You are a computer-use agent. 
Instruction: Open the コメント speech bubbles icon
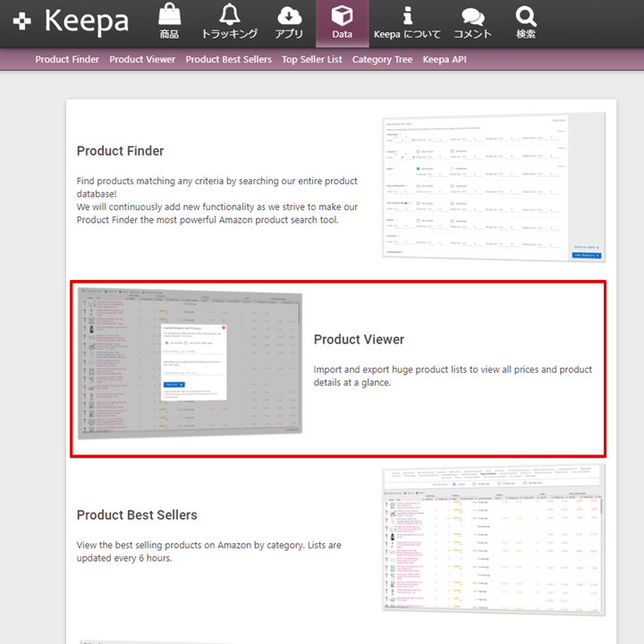(x=472, y=16)
